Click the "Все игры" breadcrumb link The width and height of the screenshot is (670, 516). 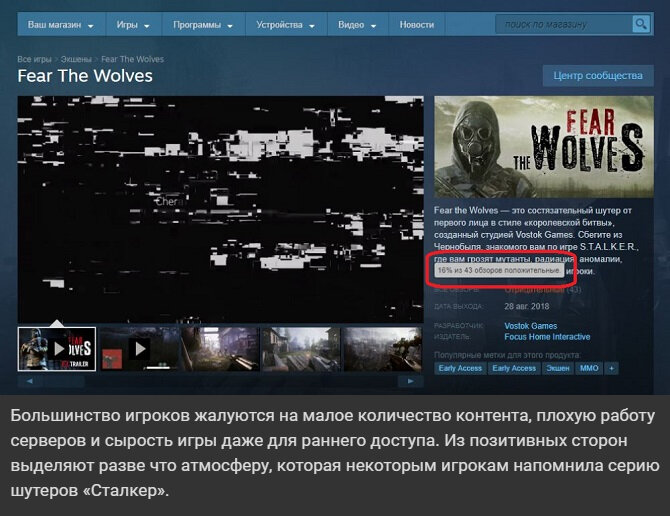click(34, 59)
